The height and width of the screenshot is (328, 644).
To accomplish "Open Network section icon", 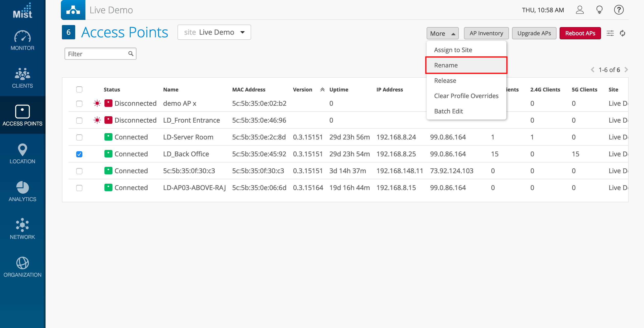I will coord(23,225).
